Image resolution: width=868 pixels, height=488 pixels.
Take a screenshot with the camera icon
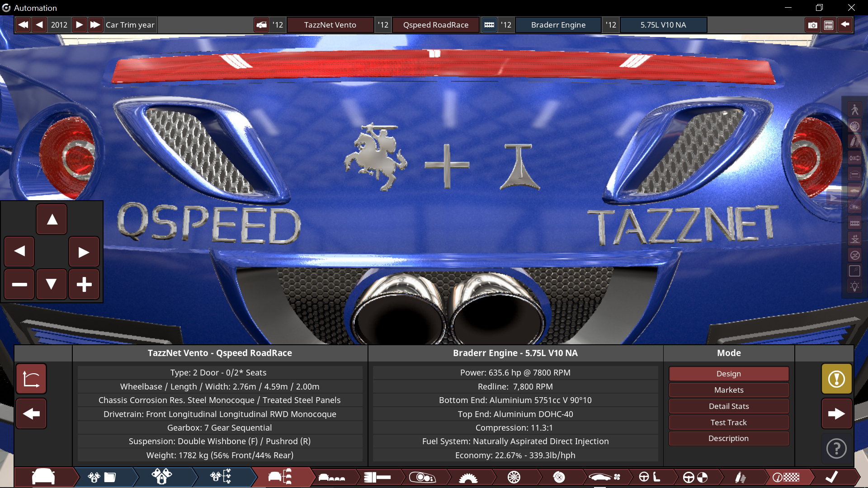813,25
